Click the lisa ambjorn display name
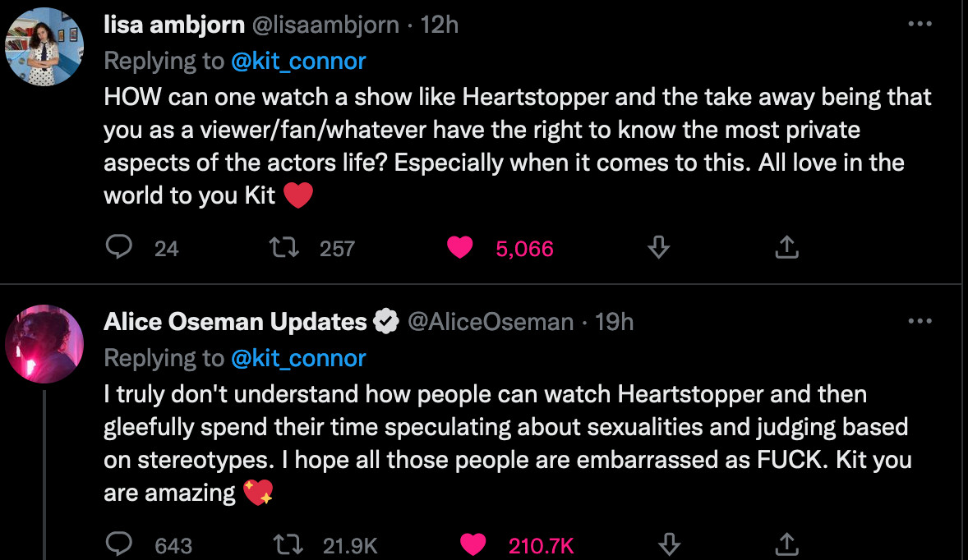Image resolution: width=968 pixels, height=560 pixels. 174,25
